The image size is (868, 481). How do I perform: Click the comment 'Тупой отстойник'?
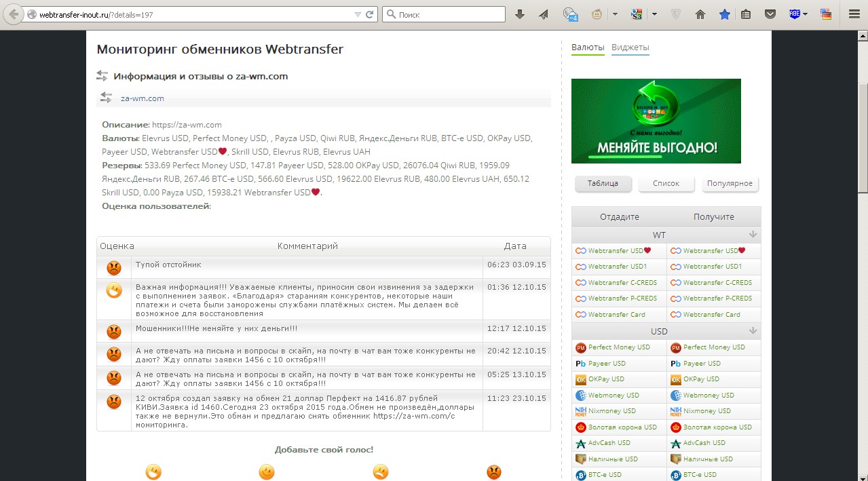[x=168, y=265]
